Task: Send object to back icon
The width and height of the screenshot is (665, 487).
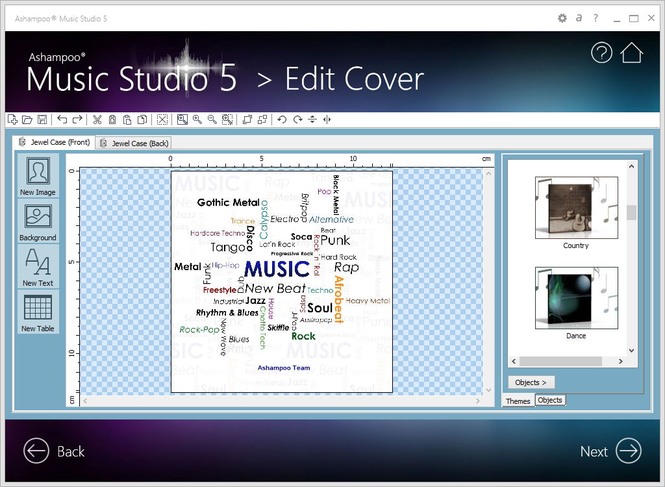Action: (x=263, y=120)
